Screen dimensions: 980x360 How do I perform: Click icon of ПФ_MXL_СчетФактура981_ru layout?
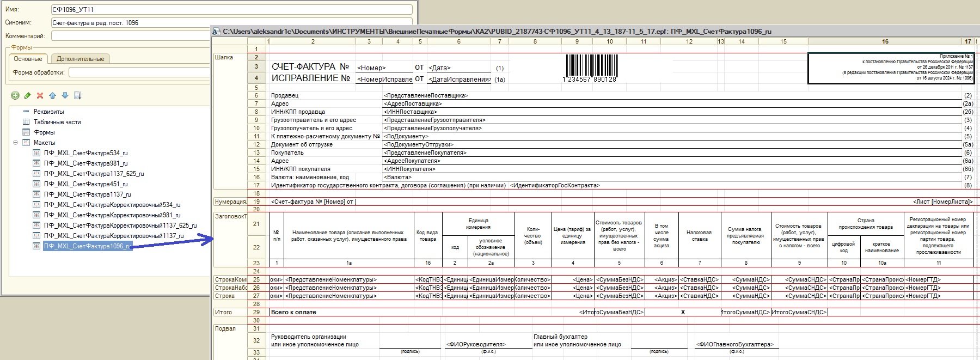[37, 163]
